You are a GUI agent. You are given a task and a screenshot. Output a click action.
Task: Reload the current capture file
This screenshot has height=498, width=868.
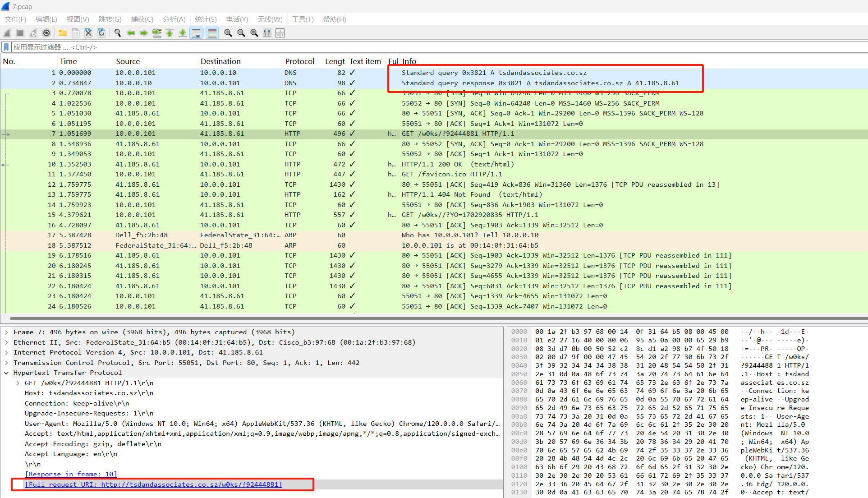(101, 33)
